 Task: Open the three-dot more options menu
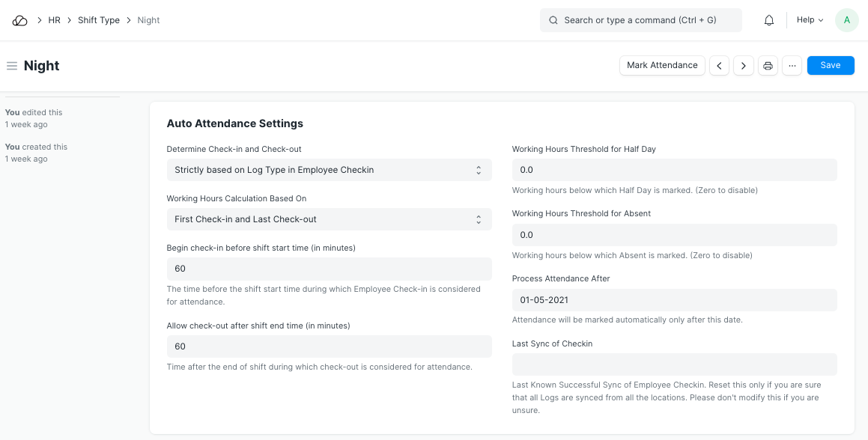point(792,66)
